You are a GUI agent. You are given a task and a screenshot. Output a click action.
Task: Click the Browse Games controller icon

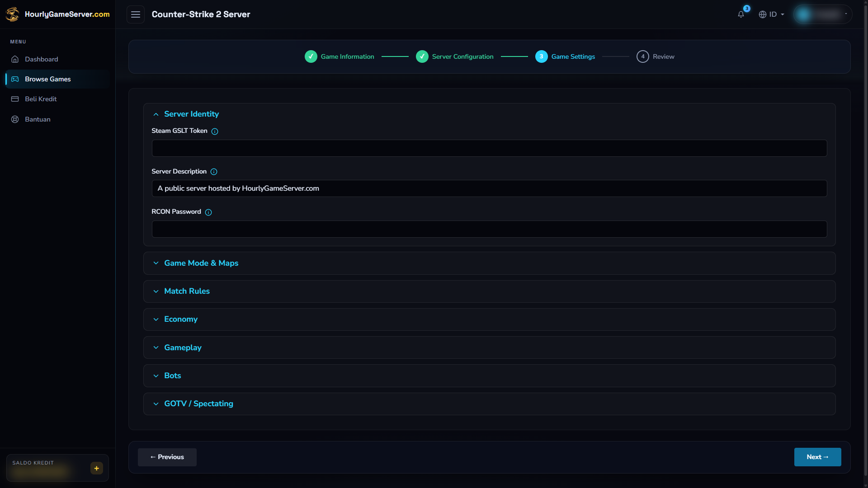15,79
